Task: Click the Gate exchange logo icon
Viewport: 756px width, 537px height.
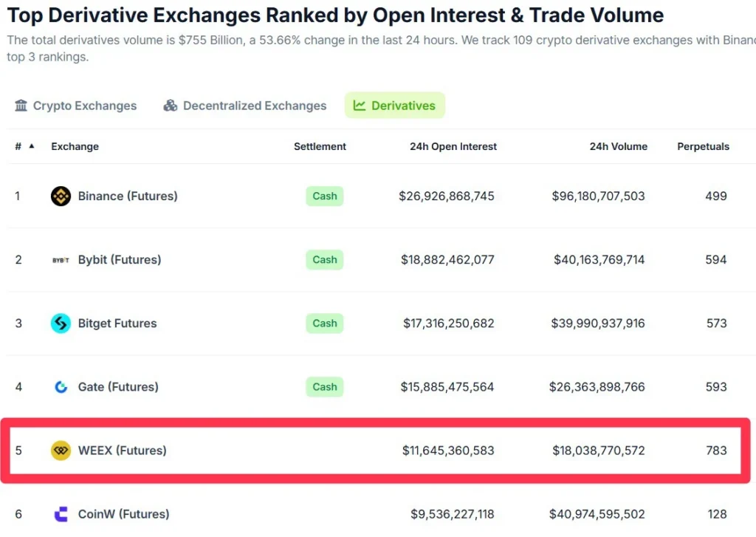Action: click(x=61, y=387)
